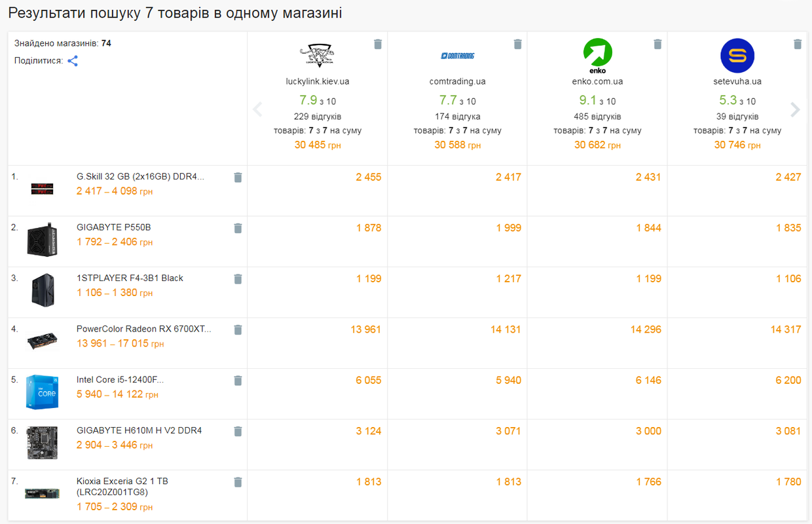Show previous stores with left arrow

click(257, 109)
